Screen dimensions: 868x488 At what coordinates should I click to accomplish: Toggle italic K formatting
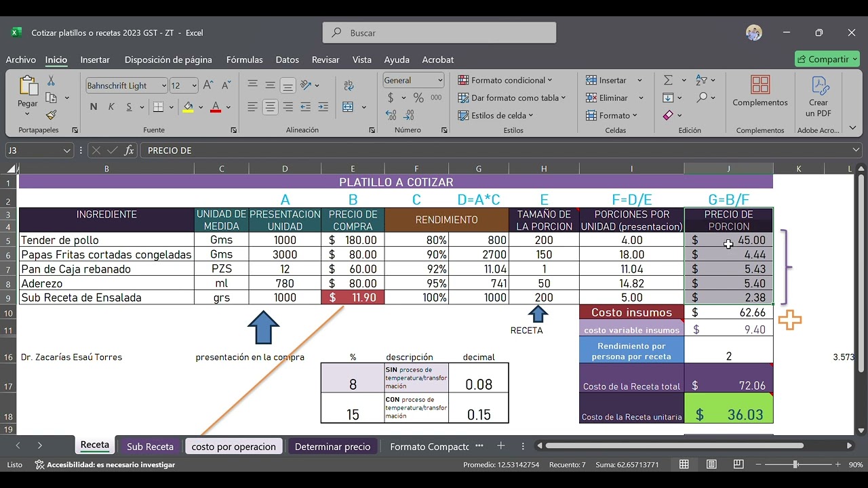(x=111, y=107)
